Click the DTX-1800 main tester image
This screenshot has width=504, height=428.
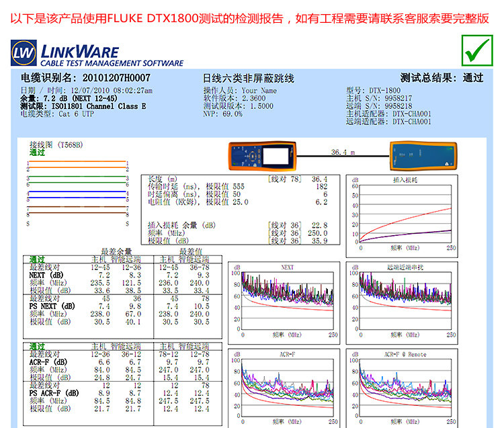click(x=262, y=156)
